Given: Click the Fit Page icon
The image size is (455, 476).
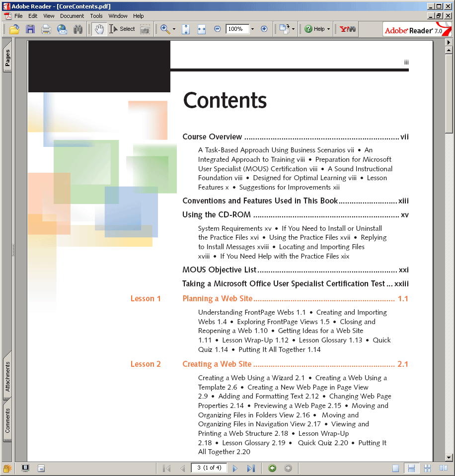Looking at the screenshot, I should pyautogui.click(x=186, y=29).
